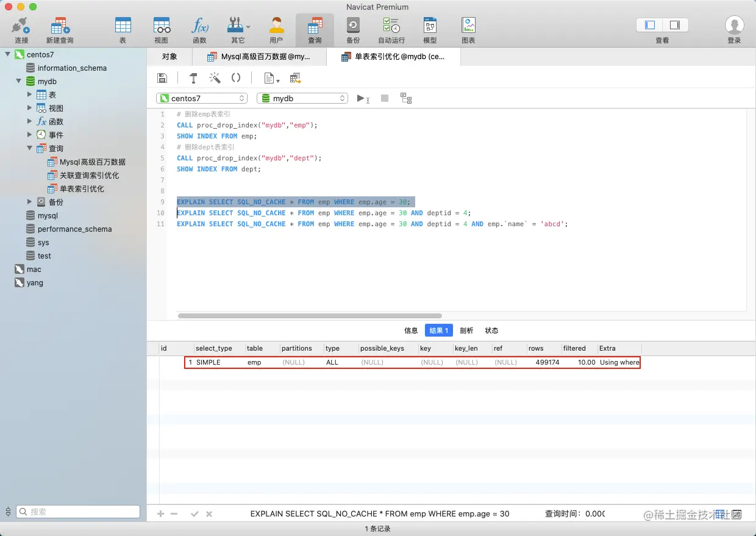Viewport: 756px width, 536px height.
Task: Open the 图表 charts toolbar icon
Action: (468, 26)
